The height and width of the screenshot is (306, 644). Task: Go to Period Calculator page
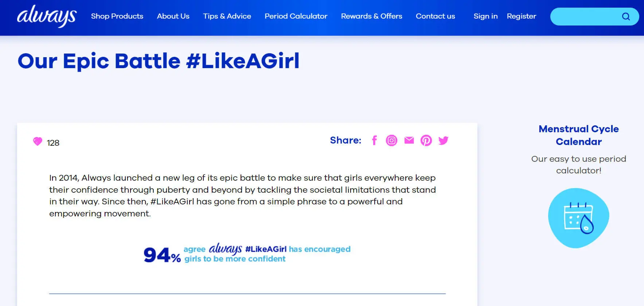tap(296, 16)
